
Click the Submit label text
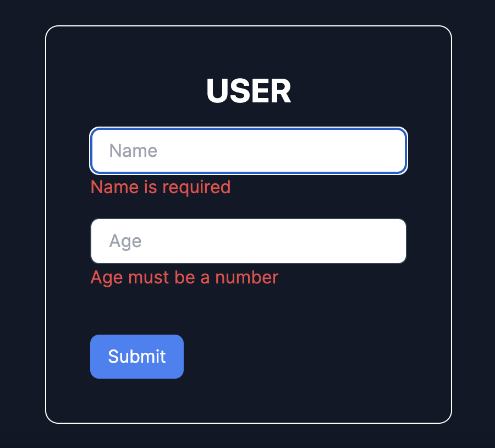point(136,357)
